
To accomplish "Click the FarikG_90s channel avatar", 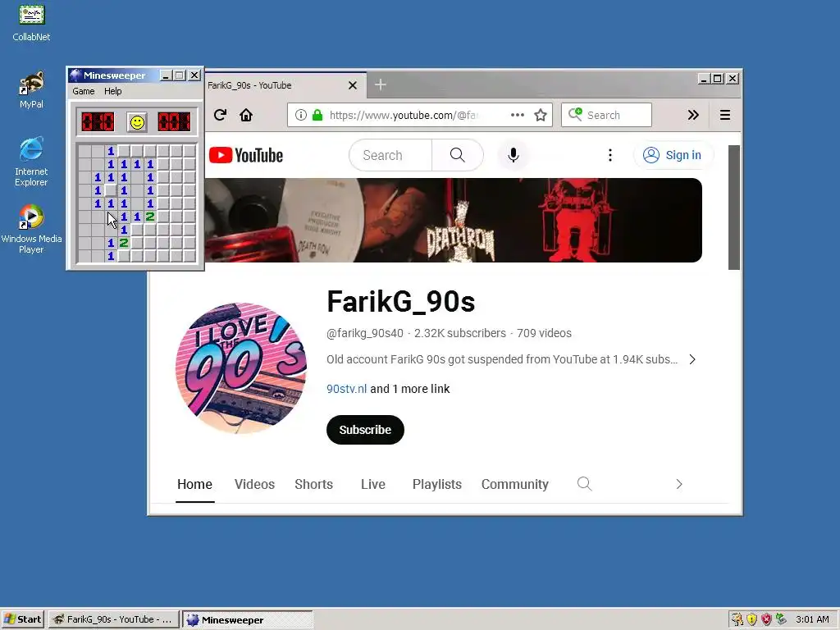I will coord(241,368).
